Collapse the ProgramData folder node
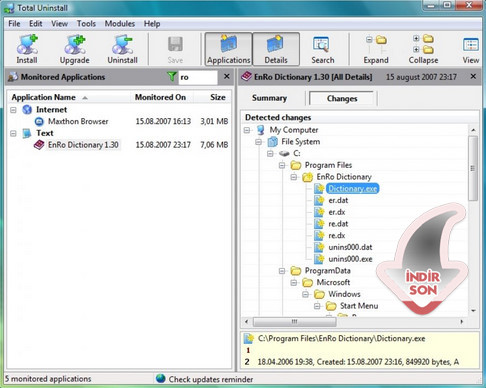The image size is (486, 388). point(282,271)
